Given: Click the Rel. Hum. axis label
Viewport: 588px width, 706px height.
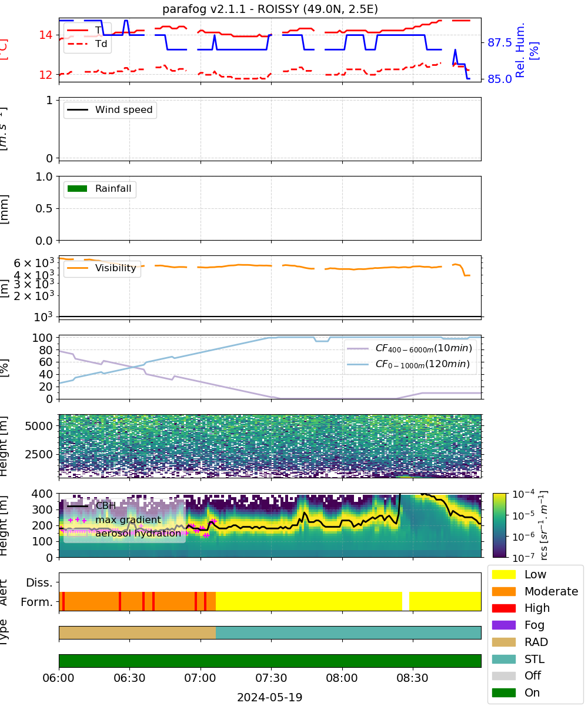Looking at the screenshot, I should click(527, 50).
